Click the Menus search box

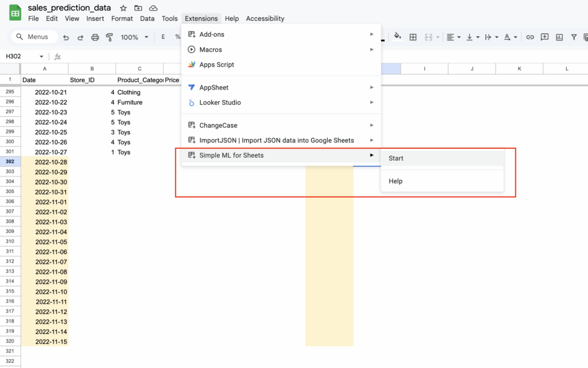click(x=34, y=37)
